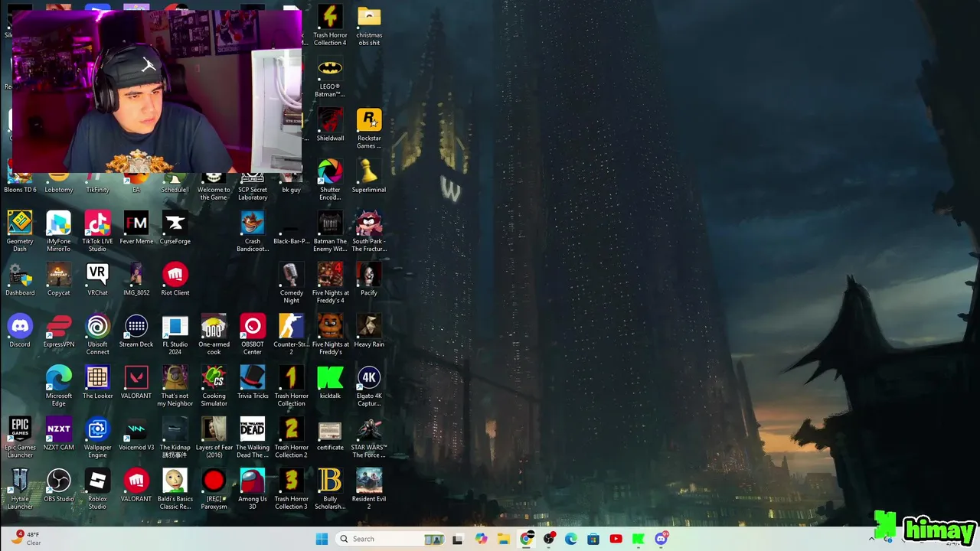Viewport: 980px width, 551px height.
Task: Open Voicemod V3 desktop shortcut
Action: [136, 433]
